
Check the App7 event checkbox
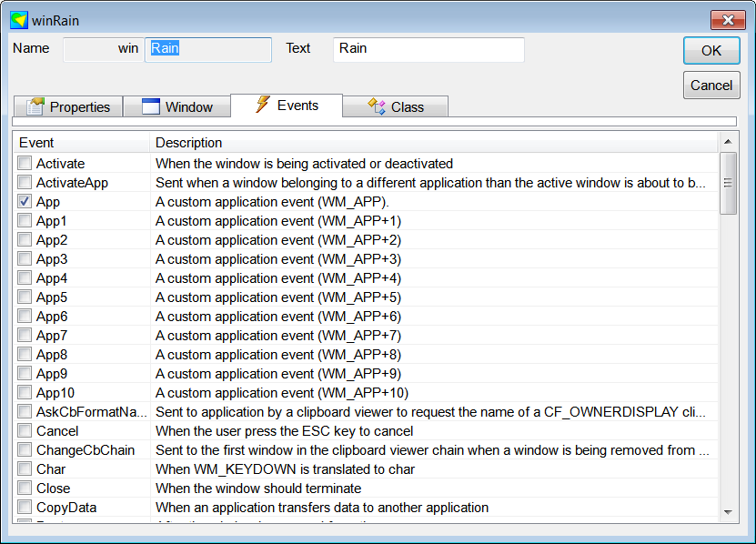point(25,335)
